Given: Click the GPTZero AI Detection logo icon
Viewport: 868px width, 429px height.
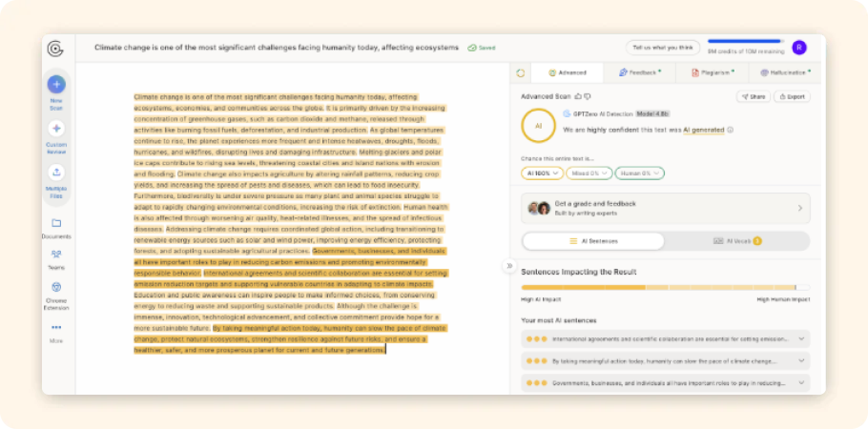Looking at the screenshot, I should [567, 113].
